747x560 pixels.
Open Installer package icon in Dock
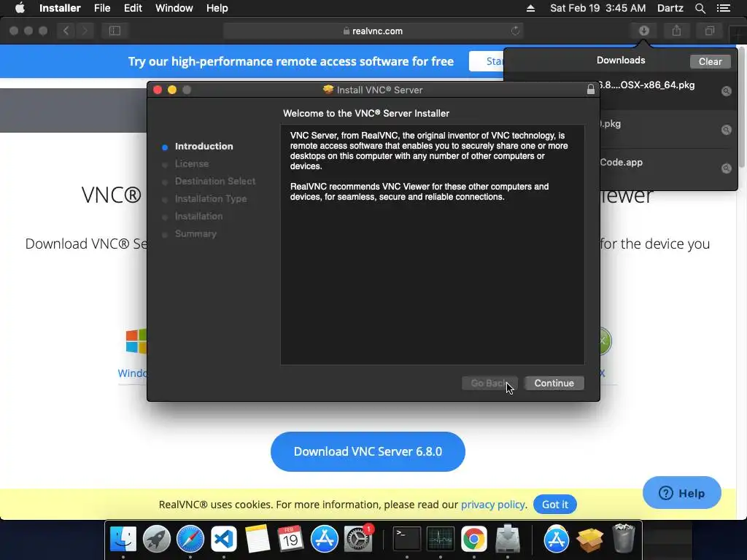[x=589, y=539]
